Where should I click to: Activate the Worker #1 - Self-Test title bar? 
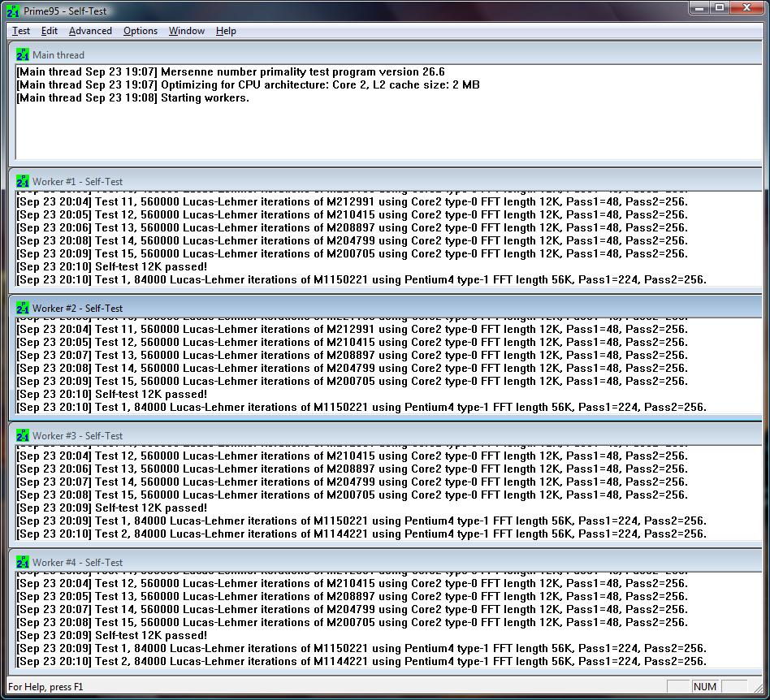tap(386, 181)
